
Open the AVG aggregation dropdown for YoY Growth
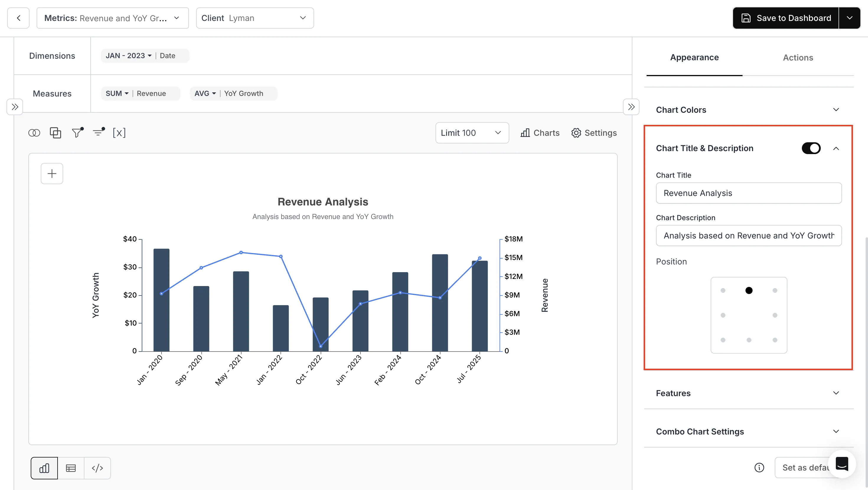click(205, 93)
